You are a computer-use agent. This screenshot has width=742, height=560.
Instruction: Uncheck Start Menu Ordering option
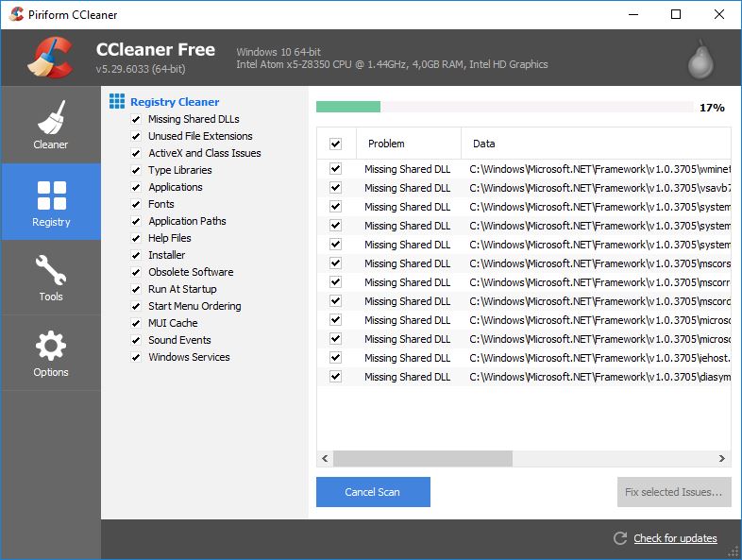136,307
